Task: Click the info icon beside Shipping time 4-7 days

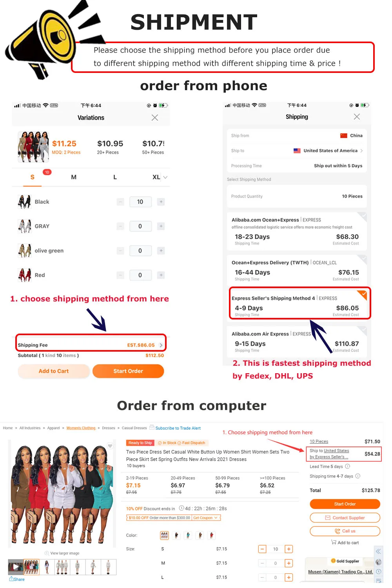Action: click(358, 476)
